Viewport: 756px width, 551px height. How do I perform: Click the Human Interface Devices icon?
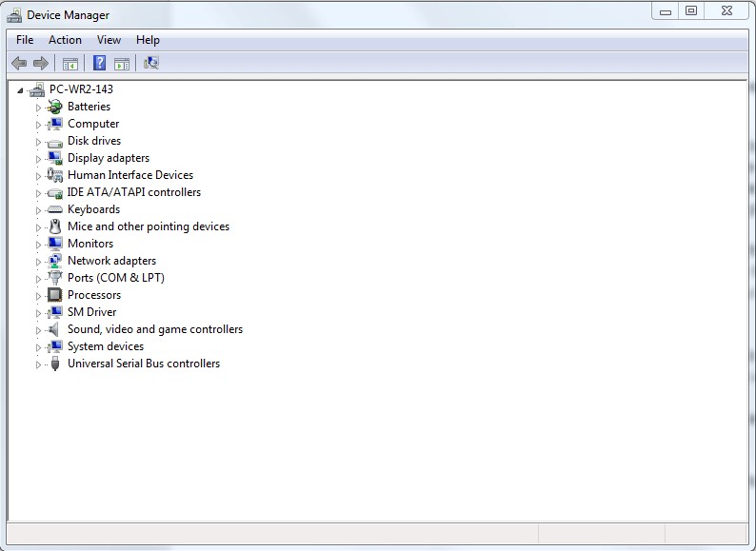pyautogui.click(x=55, y=175)
